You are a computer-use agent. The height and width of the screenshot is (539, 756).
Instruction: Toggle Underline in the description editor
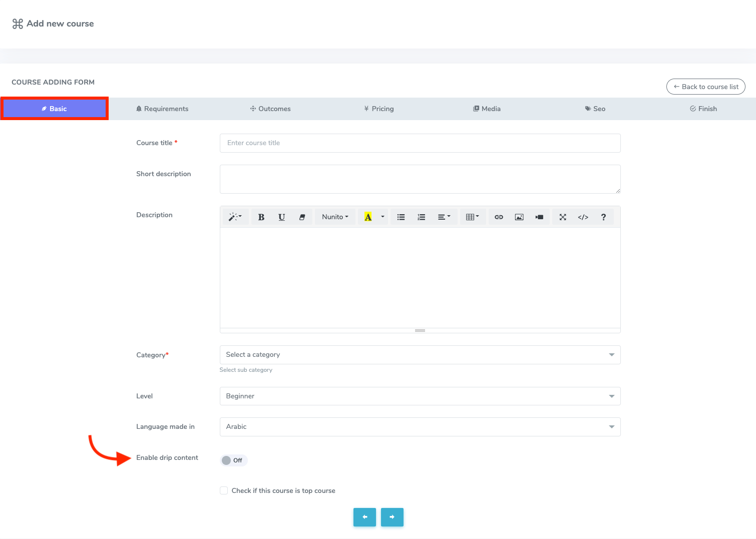click(x=281, y=217)
